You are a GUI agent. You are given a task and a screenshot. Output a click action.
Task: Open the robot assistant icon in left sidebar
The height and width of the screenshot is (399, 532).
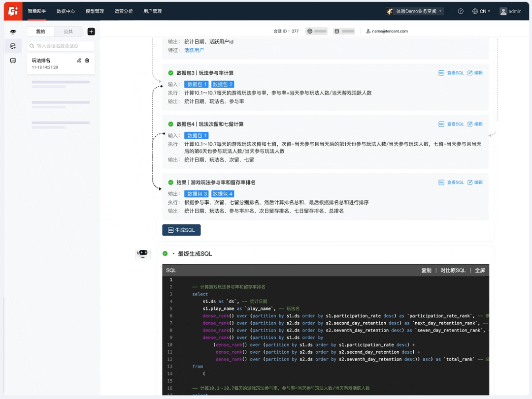tap(13, 31)
